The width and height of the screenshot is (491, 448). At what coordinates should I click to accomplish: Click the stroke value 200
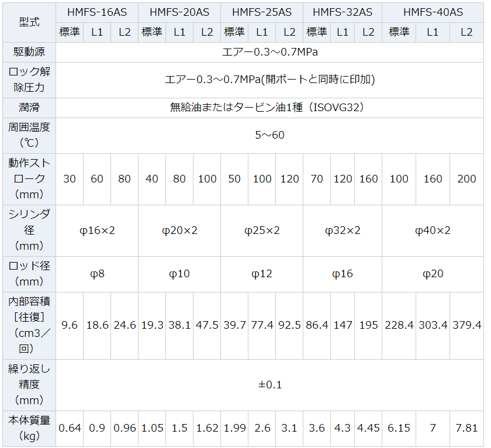coord(466,179)
